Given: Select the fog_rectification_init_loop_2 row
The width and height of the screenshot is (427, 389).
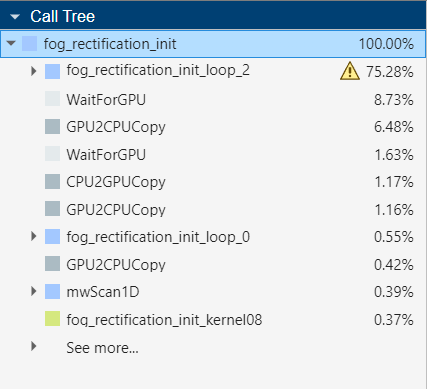Looking at the screenshot, I should point(213,71).
